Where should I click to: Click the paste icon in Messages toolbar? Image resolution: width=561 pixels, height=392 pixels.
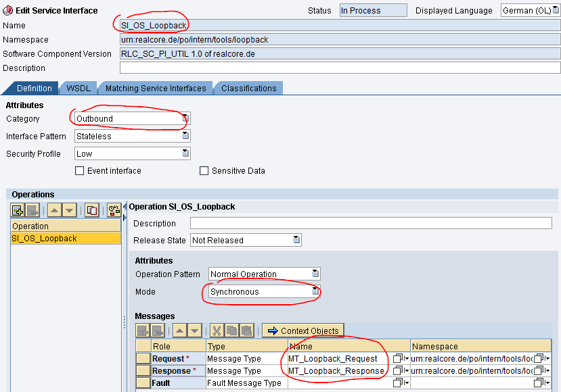(x=246, y=330)
